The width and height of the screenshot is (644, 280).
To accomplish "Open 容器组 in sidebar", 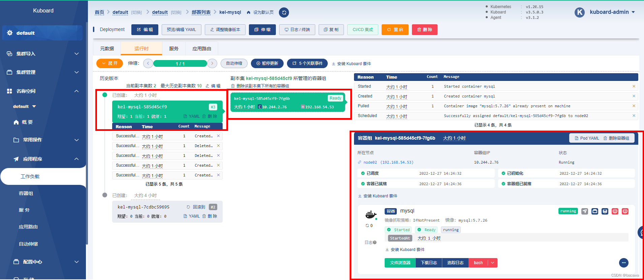I will tap(26, 193).
